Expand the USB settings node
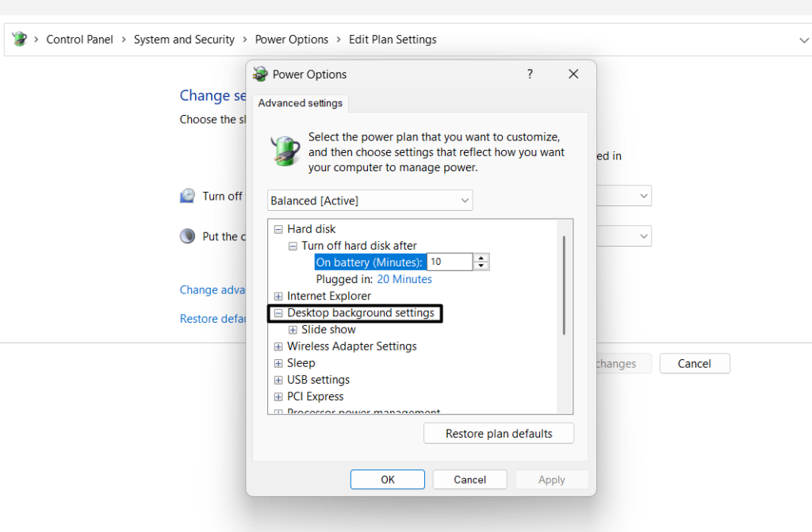The image size is (812, 532). pos(278,380)
